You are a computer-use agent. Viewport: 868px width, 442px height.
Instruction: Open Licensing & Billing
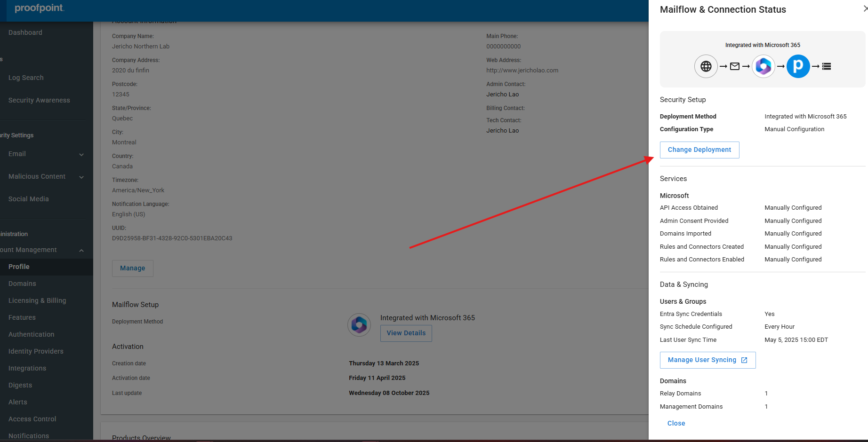coord(37,300)
